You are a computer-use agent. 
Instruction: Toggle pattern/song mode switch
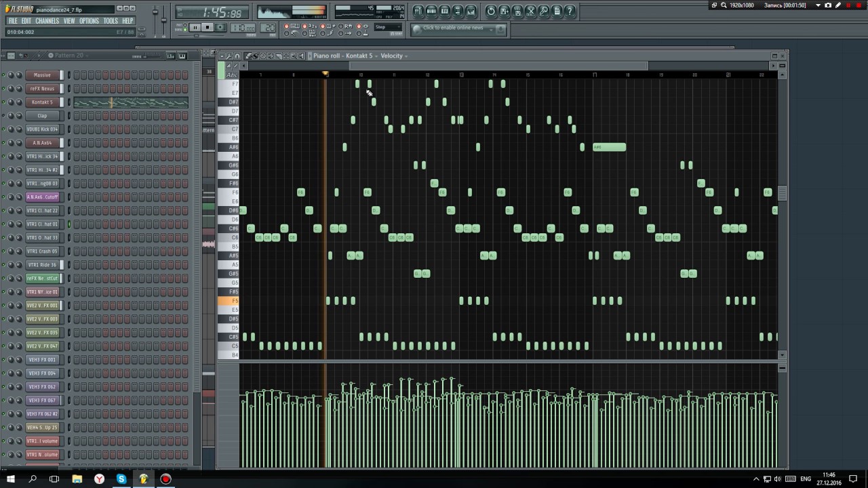point(185,27)
